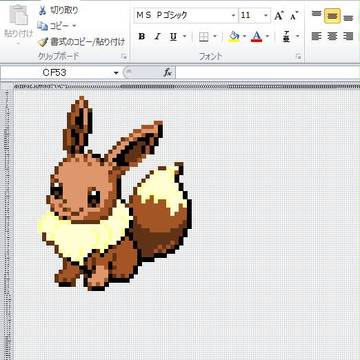Open the Borders dropdown arrow
The height and width of the screenshot is (360, 360).
tap(215, 36)
